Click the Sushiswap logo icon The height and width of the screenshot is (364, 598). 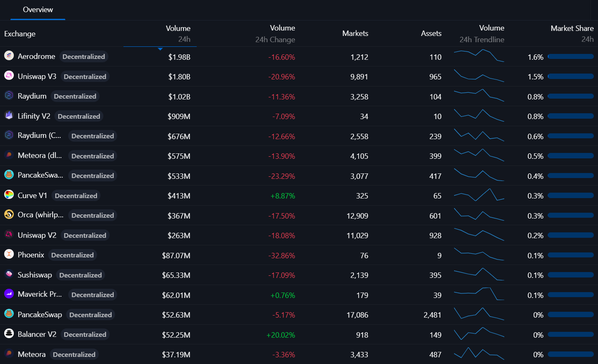click(9, 274)
